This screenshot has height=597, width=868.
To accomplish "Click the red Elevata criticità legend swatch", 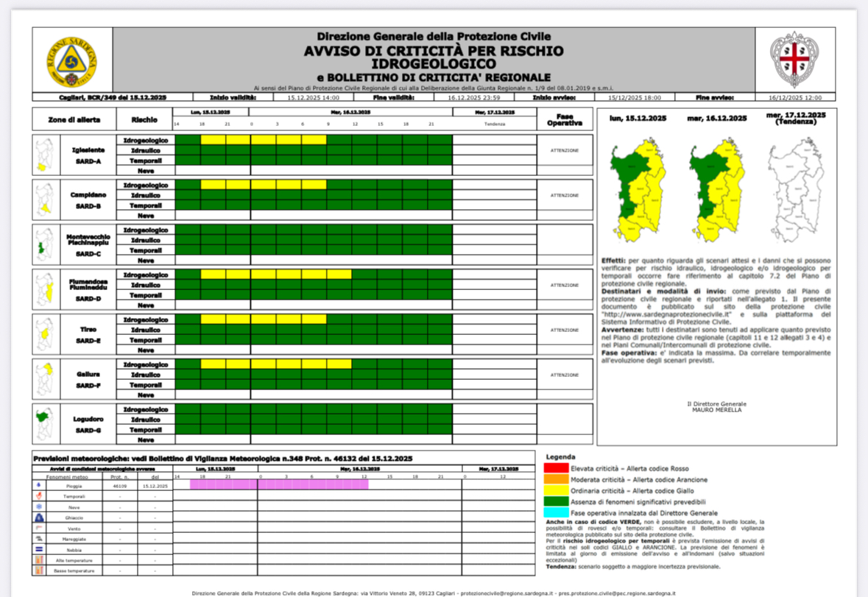I will point(556,468).
